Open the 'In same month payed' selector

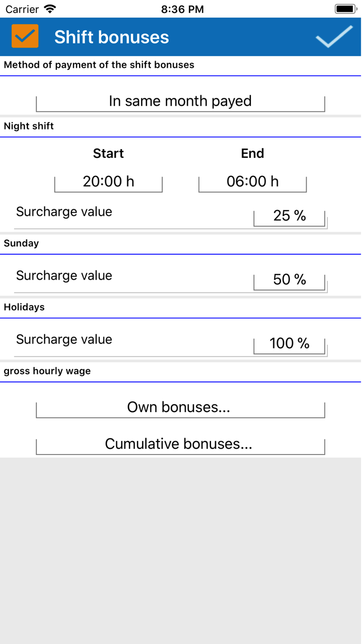(180, 101)
